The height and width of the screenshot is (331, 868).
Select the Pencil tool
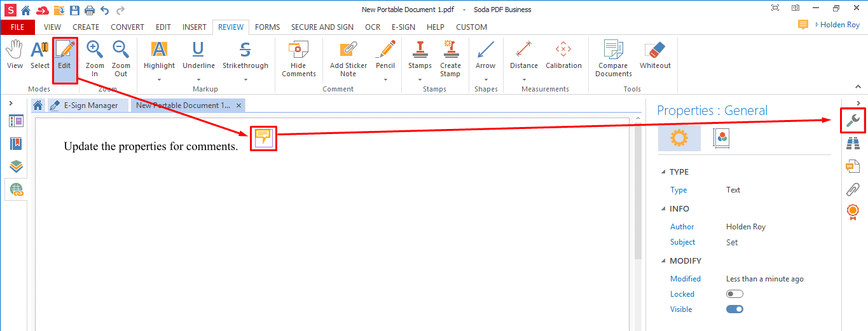(x=385, y=55)
